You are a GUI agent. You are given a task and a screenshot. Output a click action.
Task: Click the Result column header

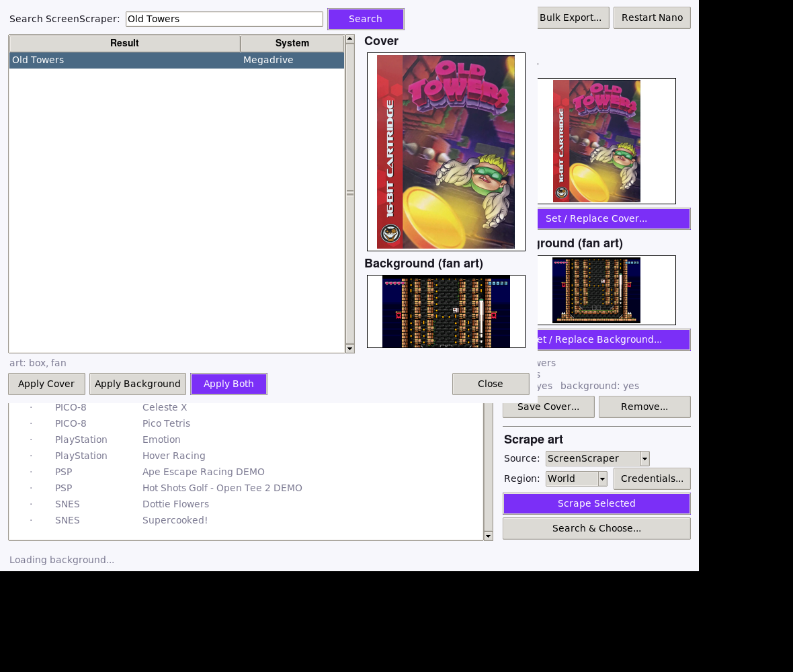(x=124, y=44)
